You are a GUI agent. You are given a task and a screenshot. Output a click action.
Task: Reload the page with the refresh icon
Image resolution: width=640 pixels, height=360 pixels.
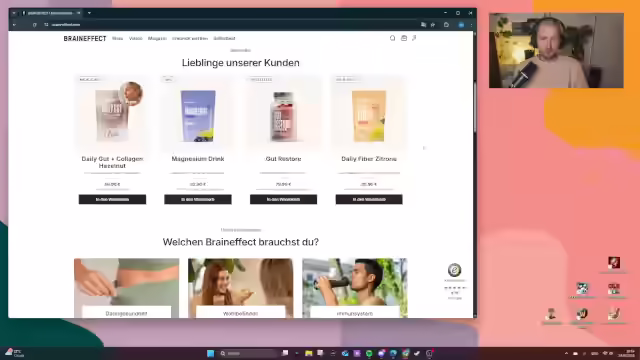[x=35, y=25]
